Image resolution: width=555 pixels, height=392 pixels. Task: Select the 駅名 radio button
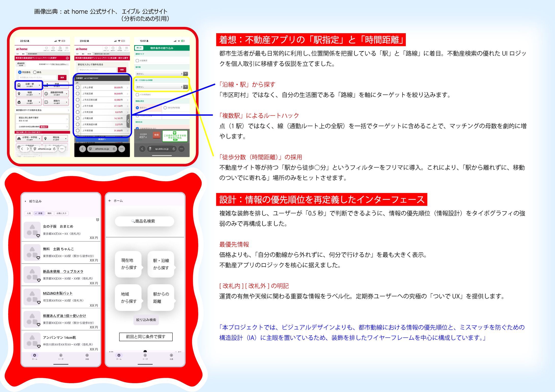coord(35,72)
